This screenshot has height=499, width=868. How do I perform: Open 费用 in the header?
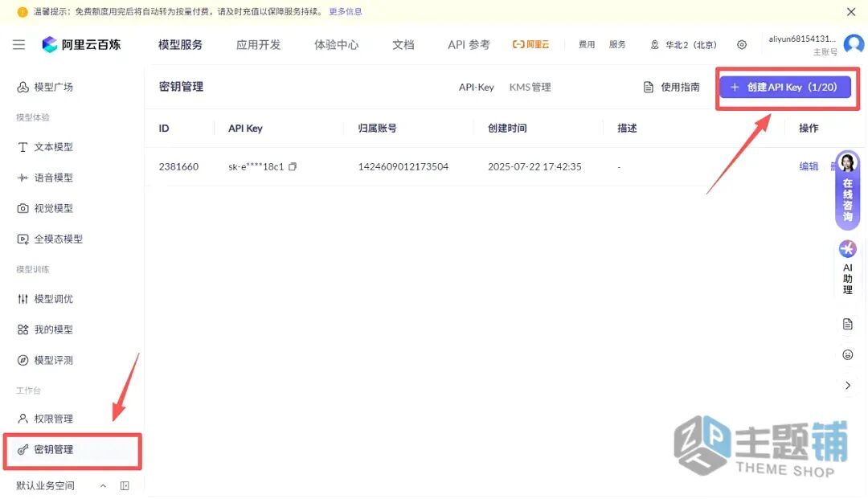click(x=587, y=45)
